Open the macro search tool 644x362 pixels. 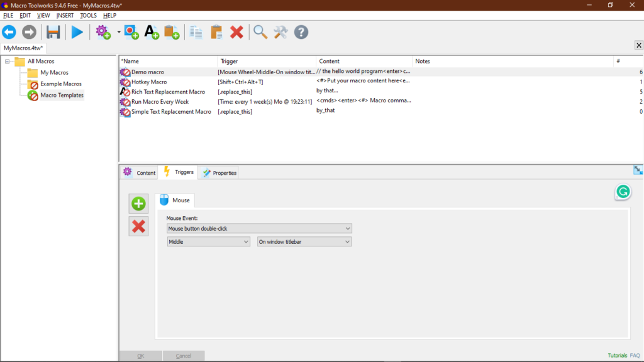pyautogui.click(x=260, y=32)
